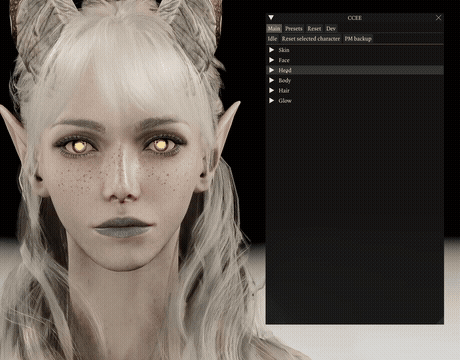This screenshot has width=460, height=360.
Task: Select the Glow label
Action: 285,100
